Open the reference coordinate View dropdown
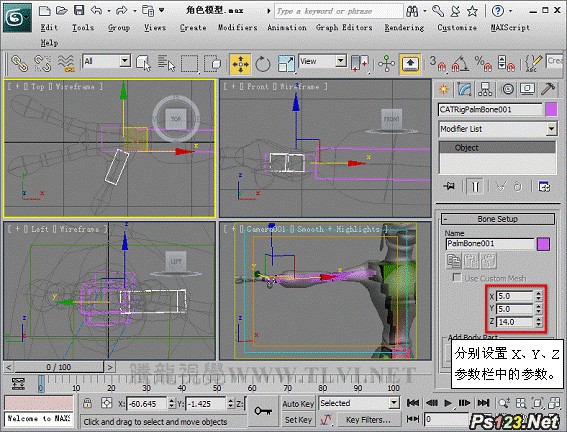Viewport: 567px width, 432px height. [x=341, y=61]
